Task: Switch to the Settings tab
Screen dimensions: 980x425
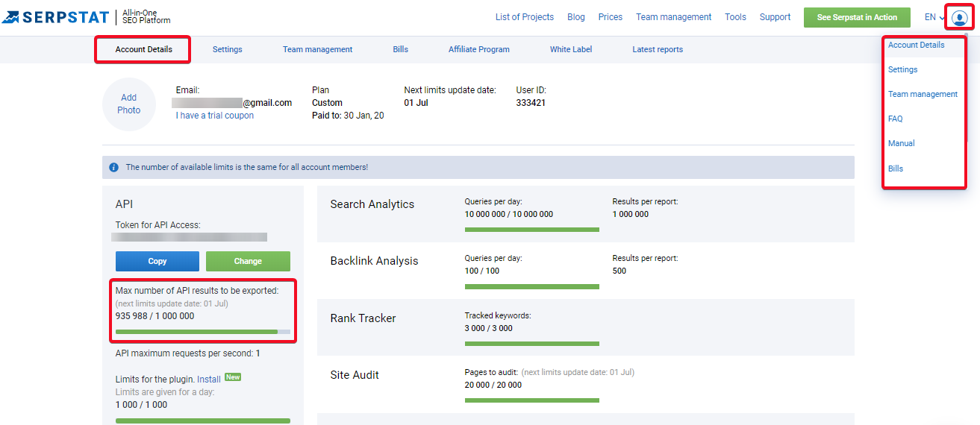Action: point(228,49)
